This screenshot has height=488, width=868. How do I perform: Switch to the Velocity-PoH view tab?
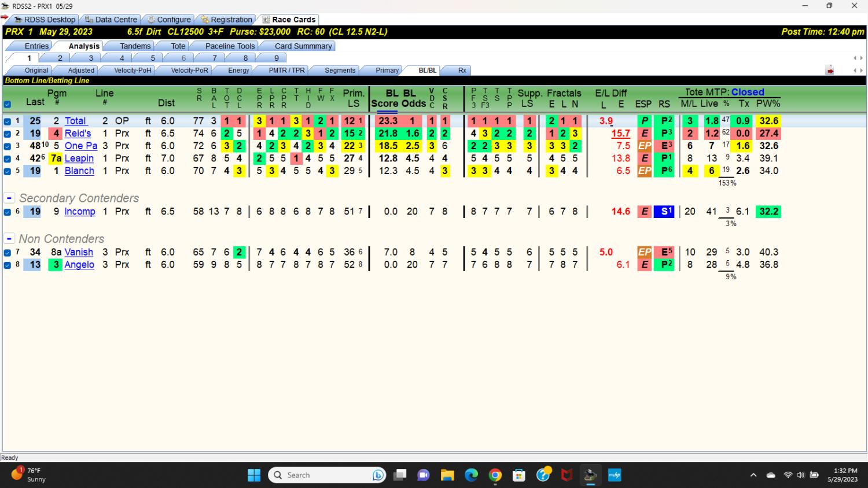tap(133, 71)
